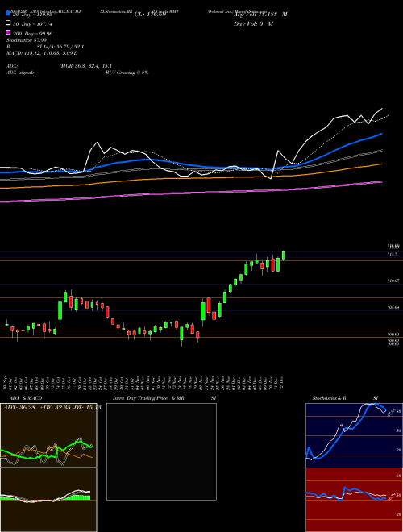Click the 103.64 price axis label
This screenshot has width=403, height=532.
tap(393, 308)
